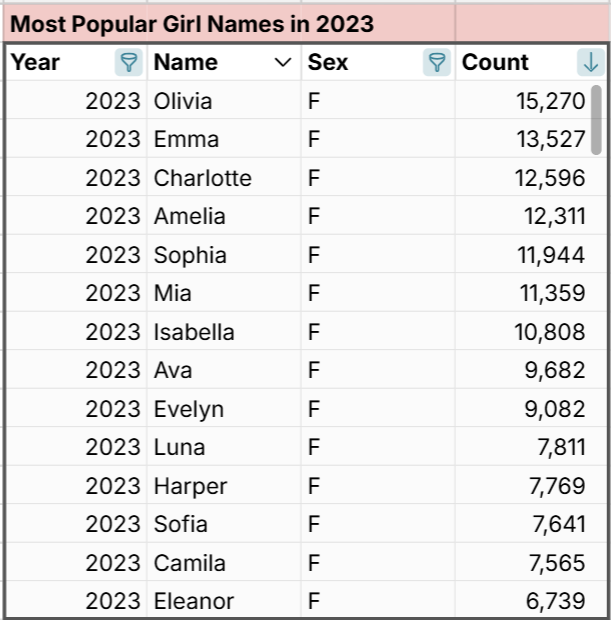The width and height of the screenshot is (611, 620).
Task: Select the Evelyn name cell
Action: [x=189, y=409]
